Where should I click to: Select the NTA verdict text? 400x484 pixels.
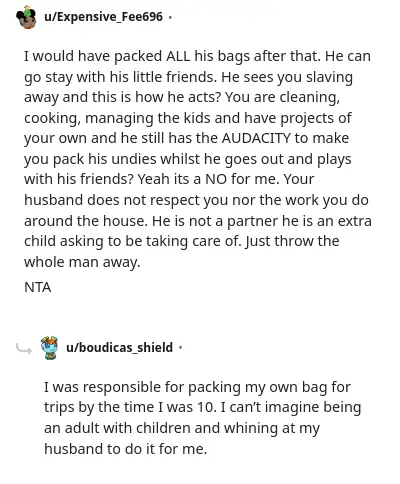pos(38,287)
